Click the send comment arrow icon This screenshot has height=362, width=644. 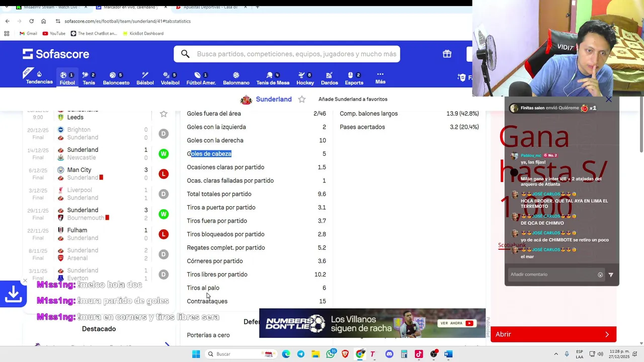point(611,275)
